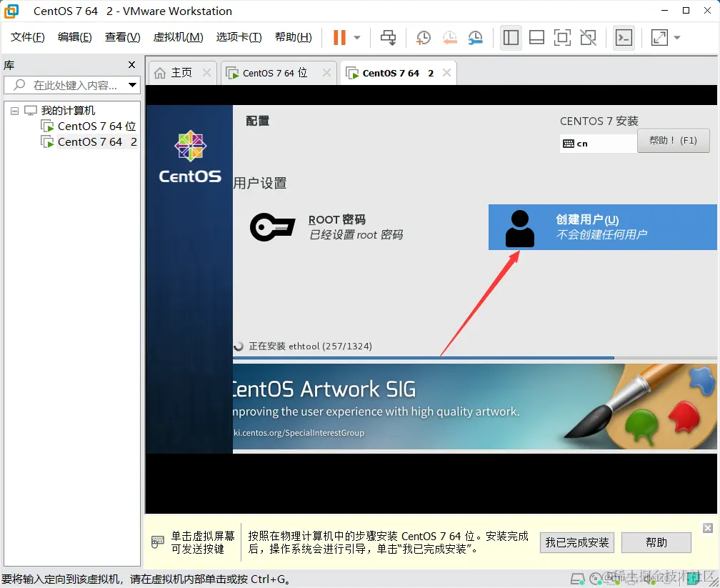Screen dimensions: 720x588
Task: Expand the suspend button dropdown arrow
Action: (x=357, y=39)
